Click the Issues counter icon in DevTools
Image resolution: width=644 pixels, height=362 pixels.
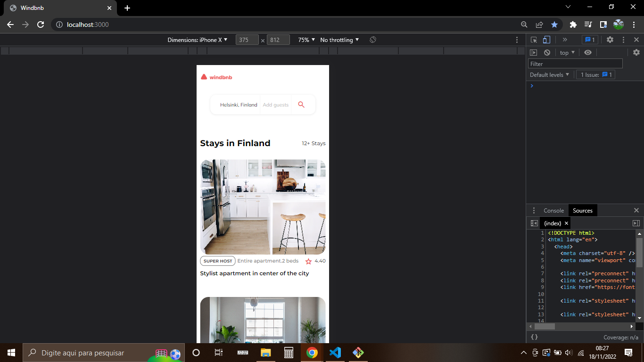click(589, 40)
